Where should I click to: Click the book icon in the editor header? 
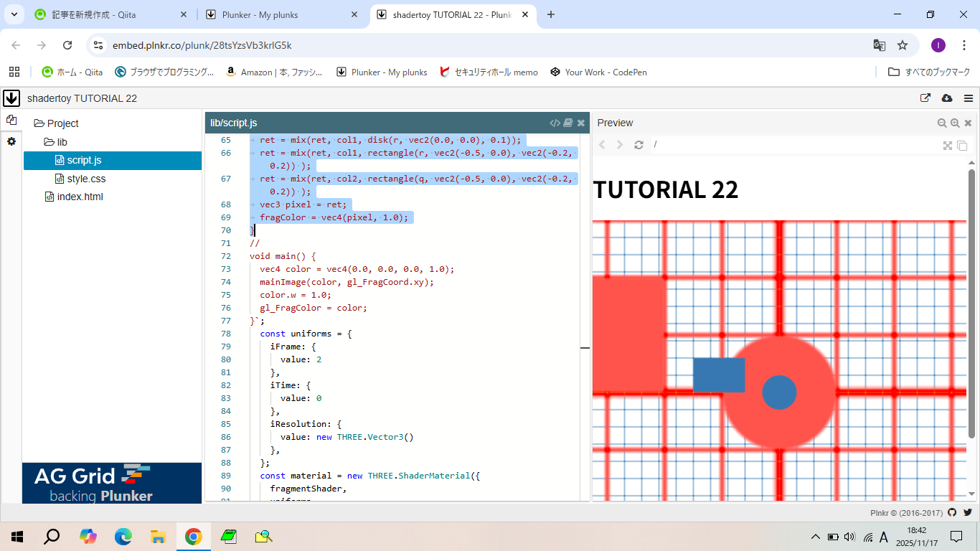click(x=567, y=123)
